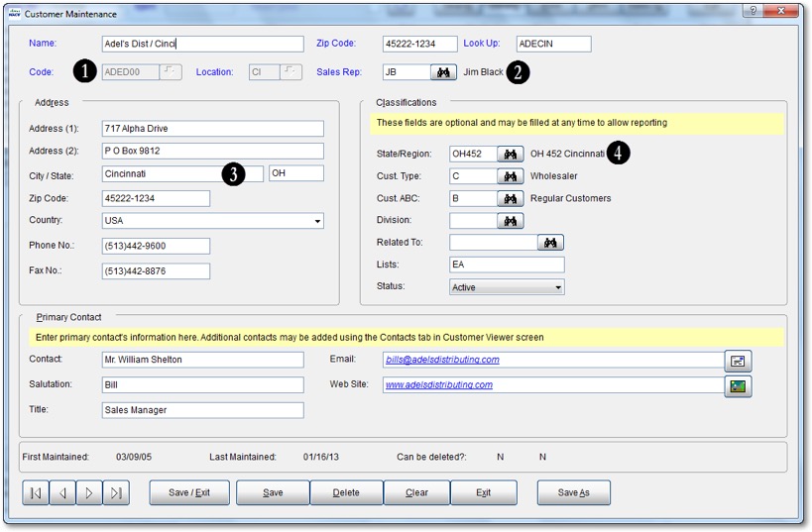Click the City field containing Cincinnati
The image size is (812, 532).
point(182,174)
